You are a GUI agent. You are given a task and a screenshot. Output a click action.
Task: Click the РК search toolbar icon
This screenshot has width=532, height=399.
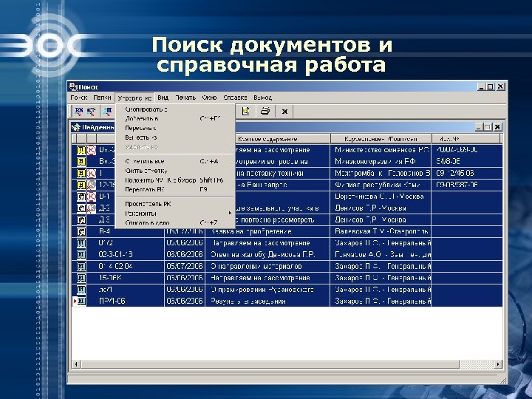coord(79,111)
